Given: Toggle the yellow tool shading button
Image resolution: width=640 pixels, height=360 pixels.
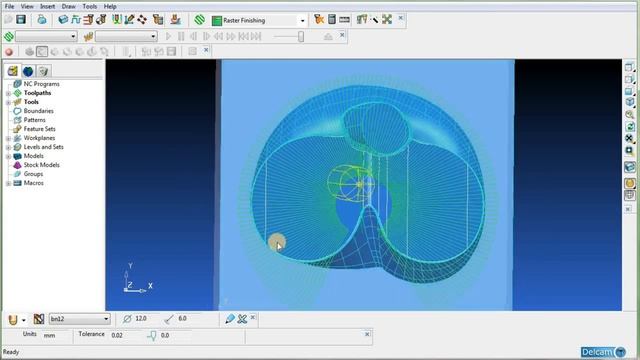Looking at the screenshot, I should pos(629,183).
